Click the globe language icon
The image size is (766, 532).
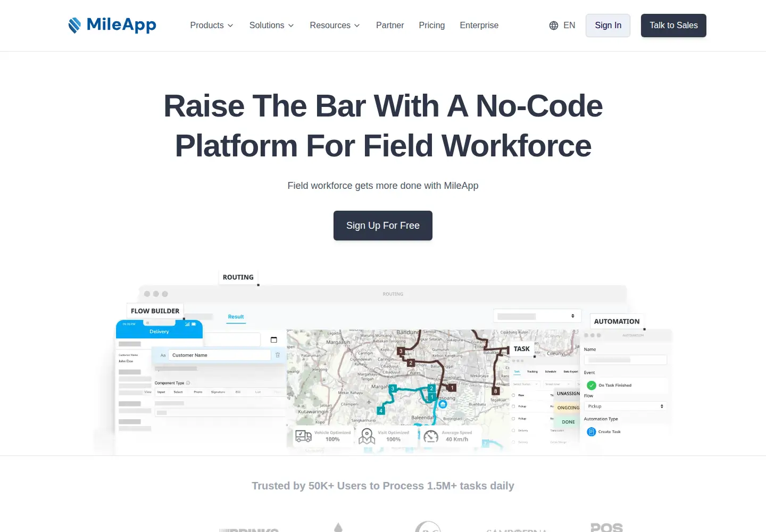pyautogui.click(x=554, y=26)
